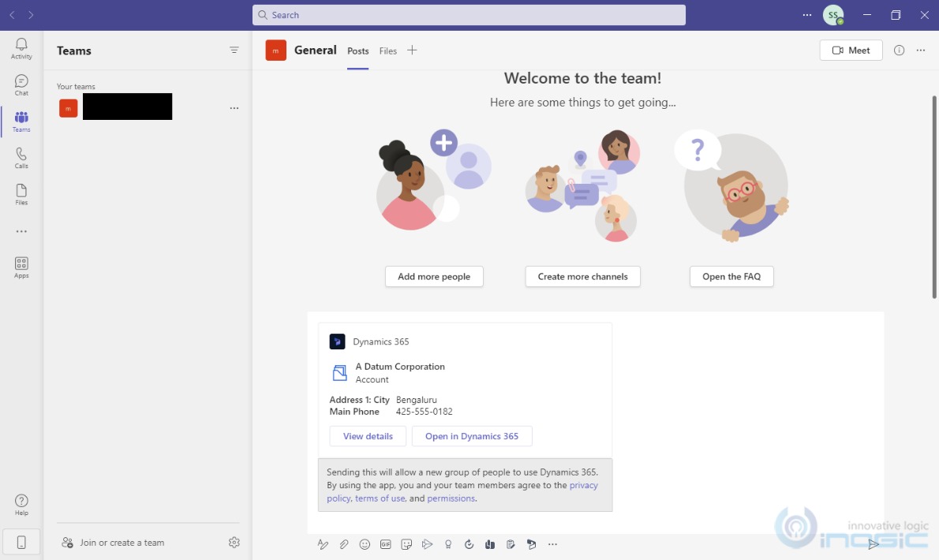Click the 'A Datum Corporation' account name

click(400, 367)
